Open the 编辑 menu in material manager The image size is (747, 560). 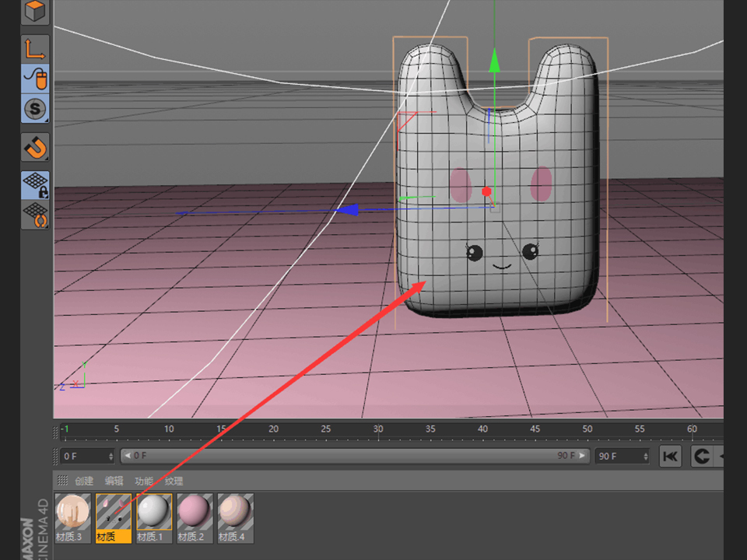coord(114,481)
